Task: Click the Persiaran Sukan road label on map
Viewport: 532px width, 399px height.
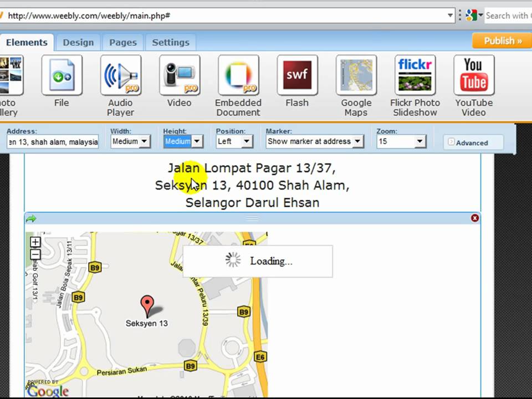Action: (122, 371)
